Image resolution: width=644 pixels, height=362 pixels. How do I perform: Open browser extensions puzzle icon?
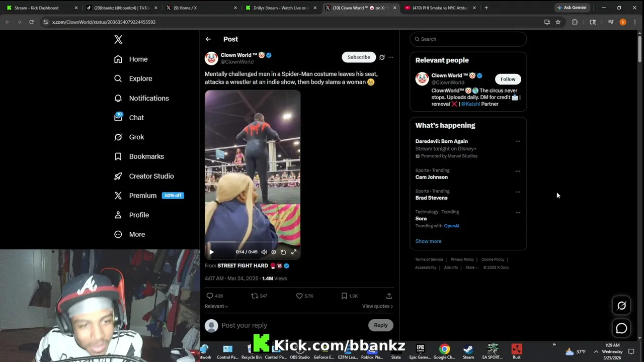[575, 22]
